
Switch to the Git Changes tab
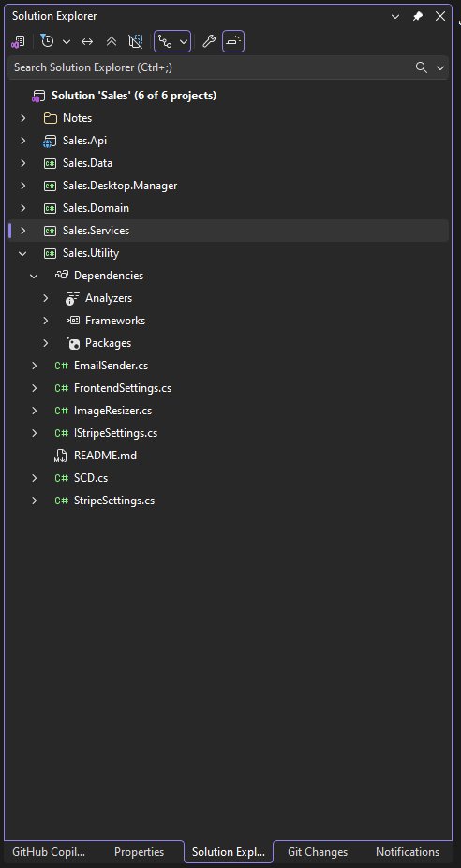coord(318,851)
